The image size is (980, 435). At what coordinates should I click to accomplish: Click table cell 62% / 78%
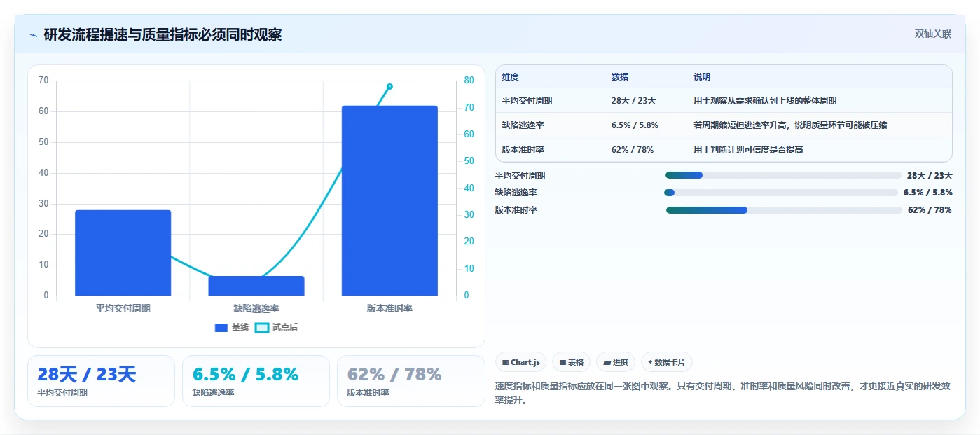tap(632, 150)
